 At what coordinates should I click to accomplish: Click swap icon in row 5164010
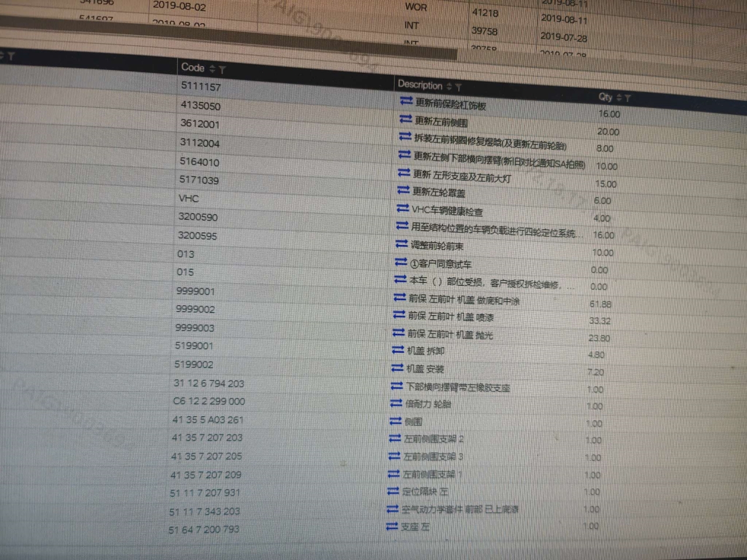(404, 172)
